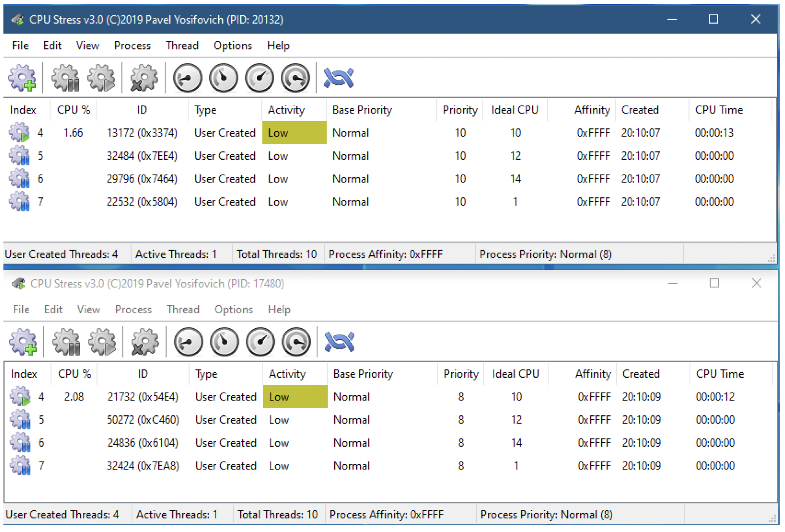Open Edit menu in PID 20132 window
The height and width of the screenshot is (532, 785).
(x=52, y=45)
